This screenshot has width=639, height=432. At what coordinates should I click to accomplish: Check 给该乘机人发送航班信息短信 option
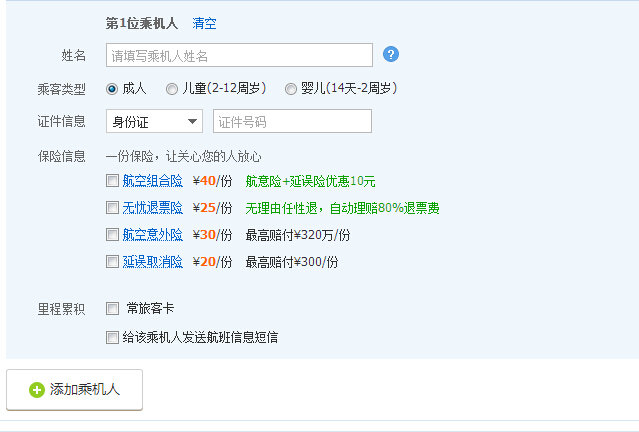[112, 338]
